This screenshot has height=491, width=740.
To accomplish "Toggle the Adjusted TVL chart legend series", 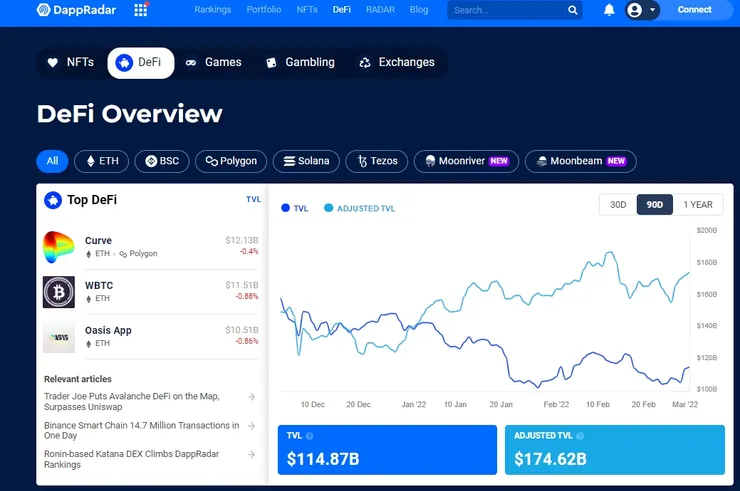I will pyautogui.click(x=360, y=208).
